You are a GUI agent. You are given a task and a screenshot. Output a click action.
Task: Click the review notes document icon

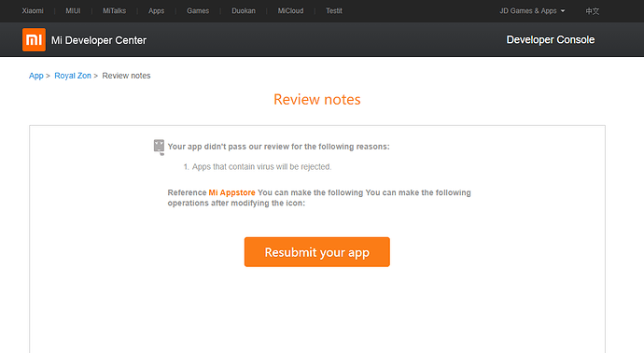159,148
